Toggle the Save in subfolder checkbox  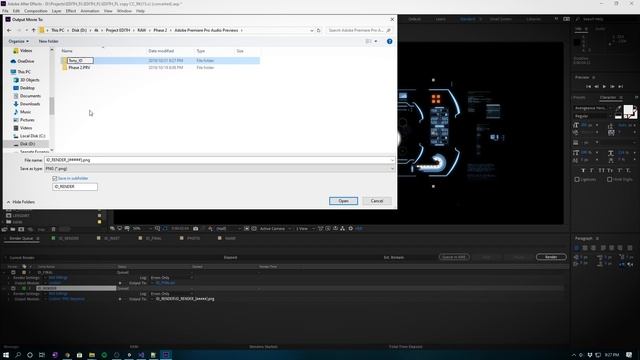pos(55,178)
